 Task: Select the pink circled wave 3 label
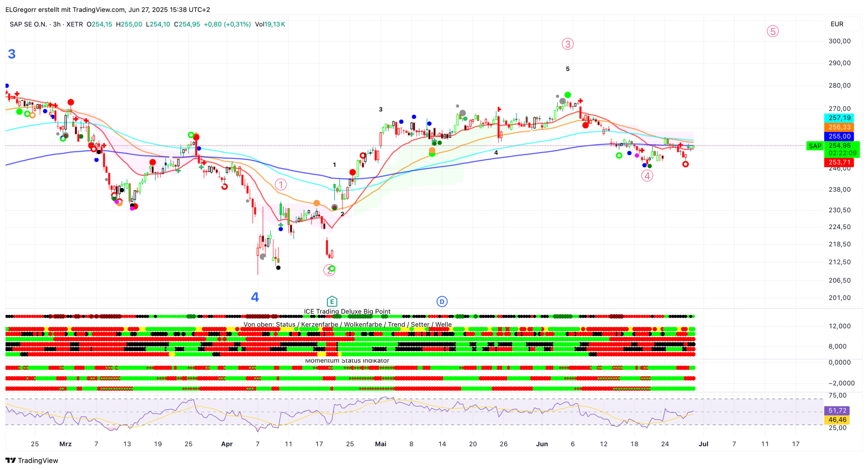568,44
